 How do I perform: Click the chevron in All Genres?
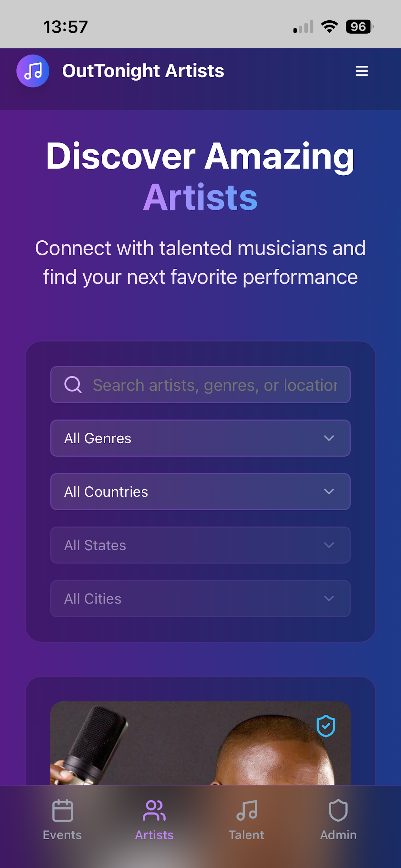coord(329,438)
